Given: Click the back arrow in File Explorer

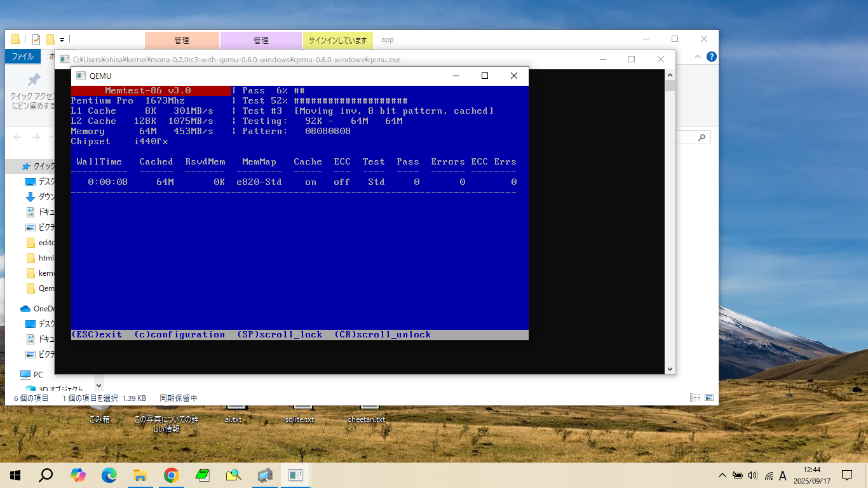Looking at the screenshot, I should (x=18, y=137).
